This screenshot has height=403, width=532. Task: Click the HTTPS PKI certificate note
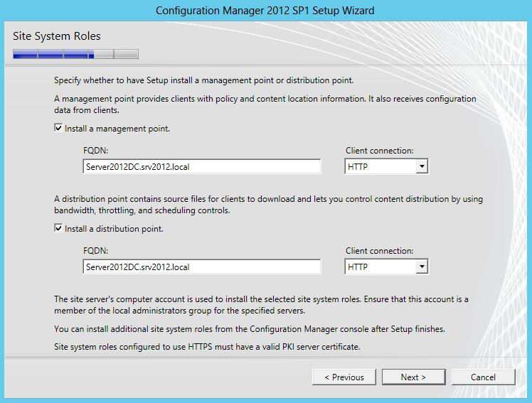[x=207, y=347]
